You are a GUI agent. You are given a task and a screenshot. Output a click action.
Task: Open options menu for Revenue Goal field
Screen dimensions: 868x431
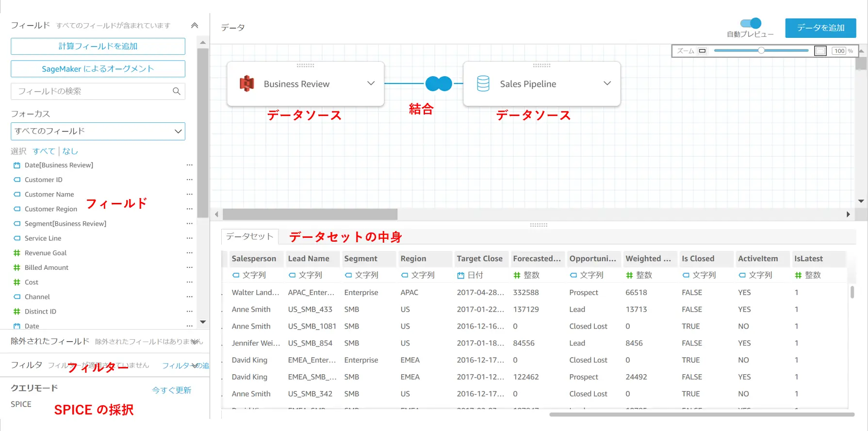pos(189,253)
